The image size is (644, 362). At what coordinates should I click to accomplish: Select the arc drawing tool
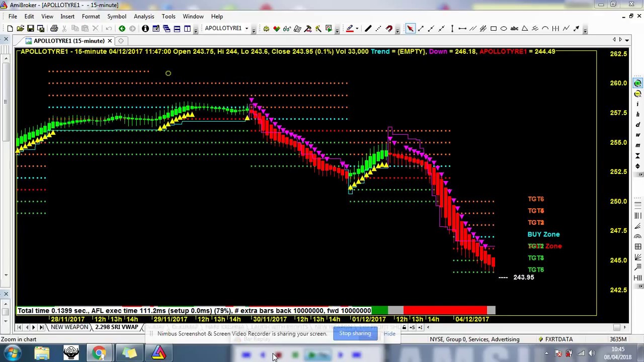(x=545, y=29)
